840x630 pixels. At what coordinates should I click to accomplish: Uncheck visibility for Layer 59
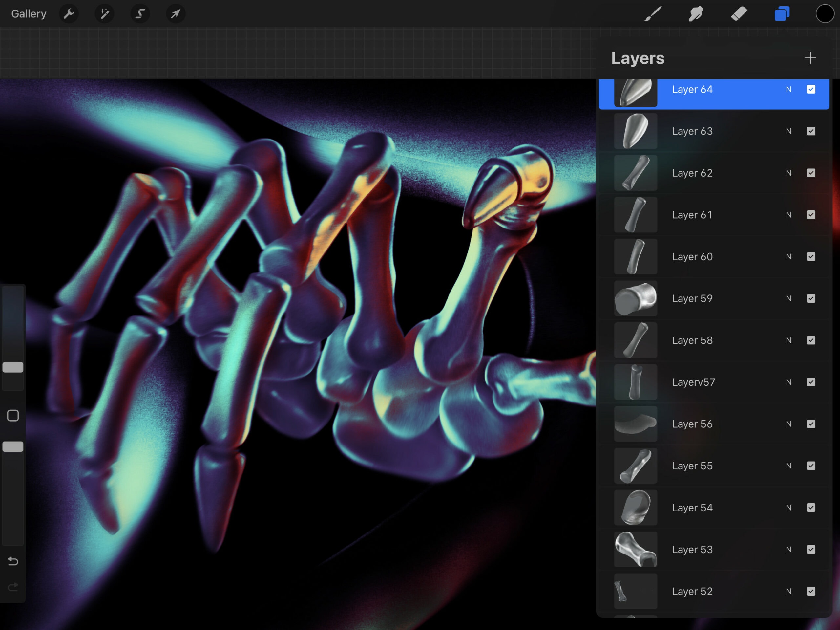tap(811, 298)
